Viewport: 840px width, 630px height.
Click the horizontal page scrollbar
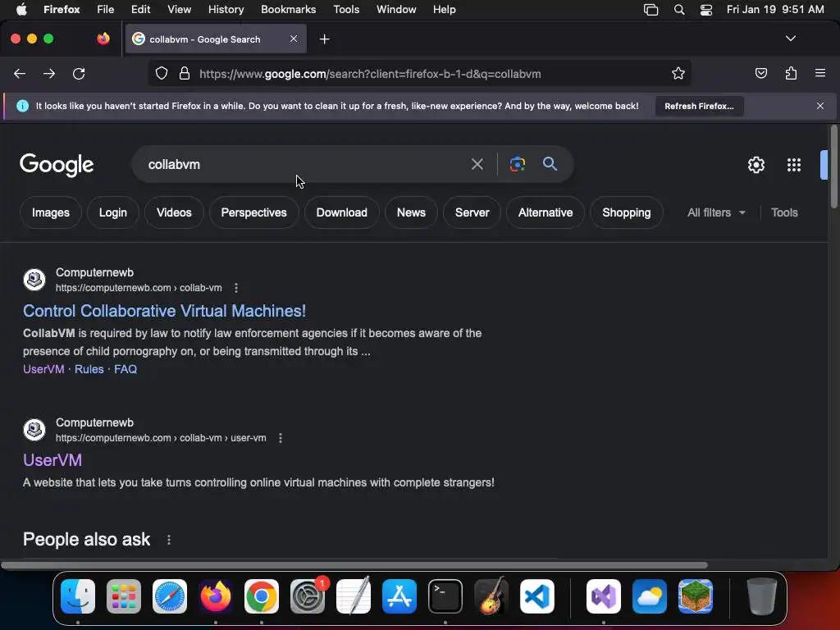(x=354, y=565)
